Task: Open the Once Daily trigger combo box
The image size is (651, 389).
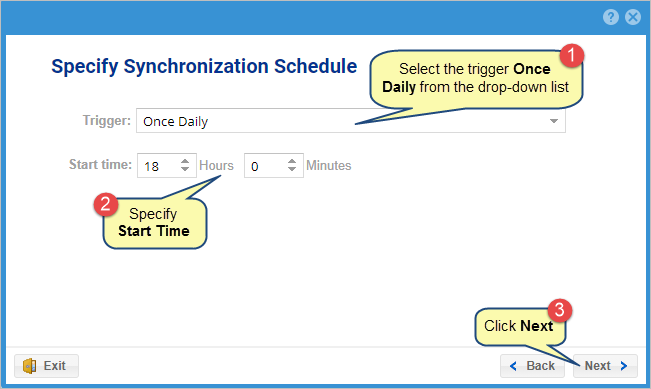Action: click(351, 121)
